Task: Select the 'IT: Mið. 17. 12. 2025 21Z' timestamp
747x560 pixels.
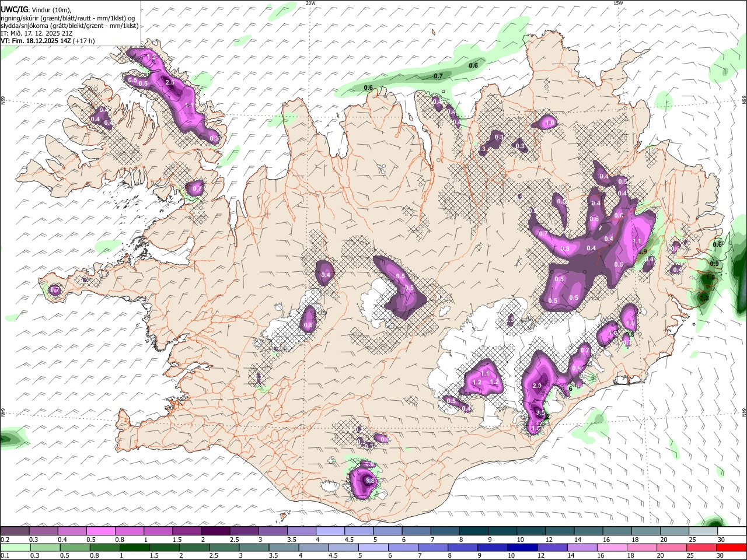Action: 36,33
